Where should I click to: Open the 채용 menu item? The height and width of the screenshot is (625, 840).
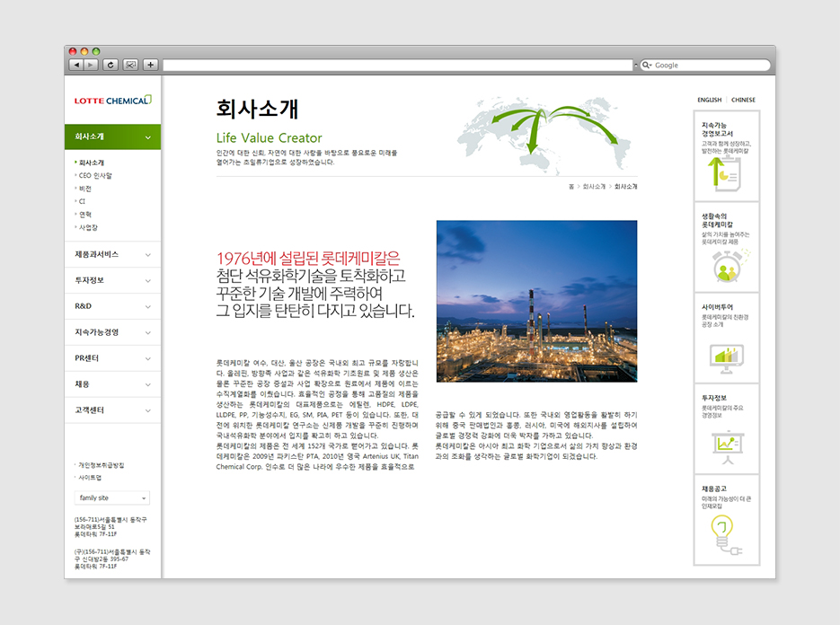point(112,384)
